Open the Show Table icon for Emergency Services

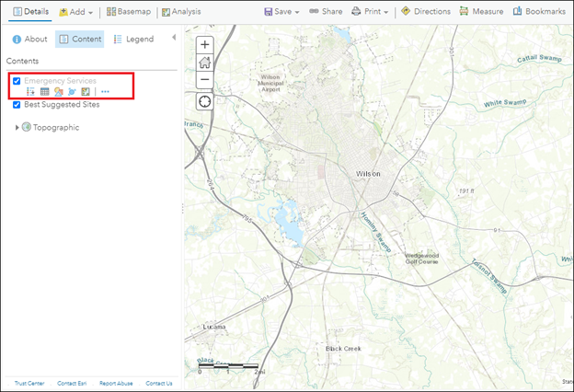click(45, 92)
